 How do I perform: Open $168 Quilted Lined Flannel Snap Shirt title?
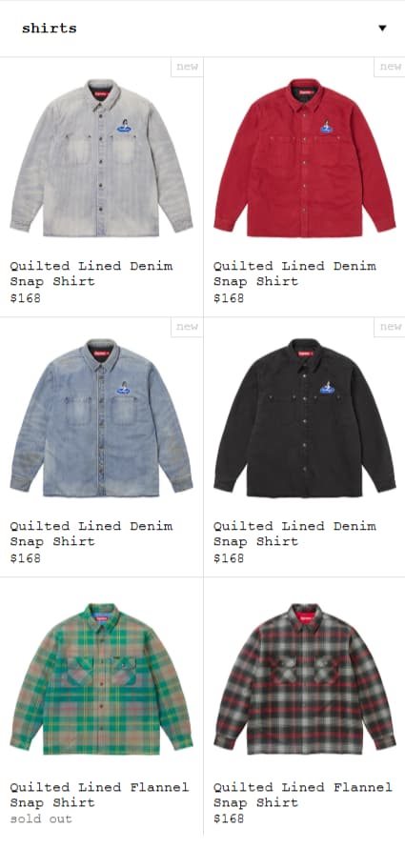click(x=303, y=795)
